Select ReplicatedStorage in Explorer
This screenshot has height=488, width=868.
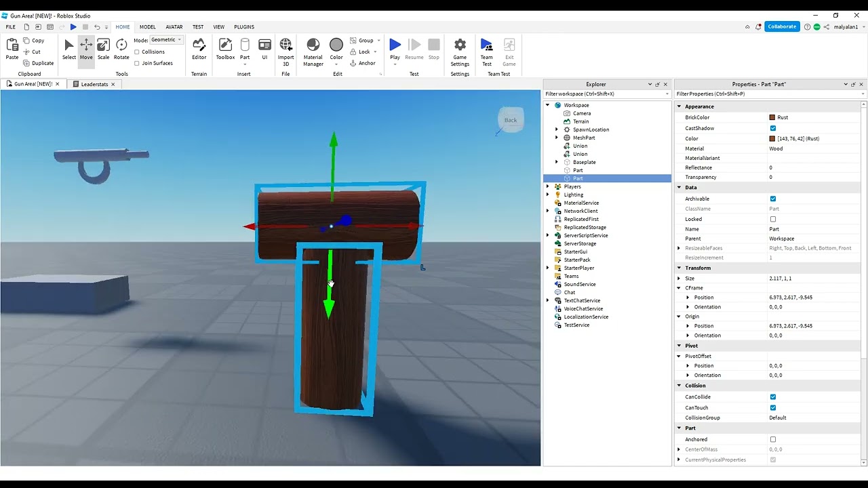click(x=585, y=227)
